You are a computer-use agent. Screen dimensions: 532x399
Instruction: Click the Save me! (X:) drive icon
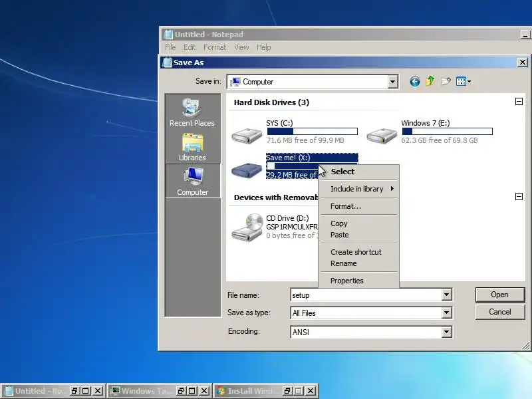coord(247,170)
